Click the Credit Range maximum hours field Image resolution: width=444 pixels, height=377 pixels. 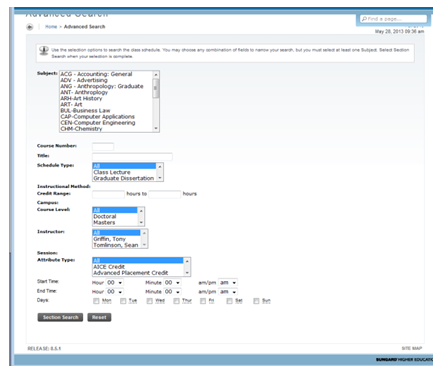point(165,194)
